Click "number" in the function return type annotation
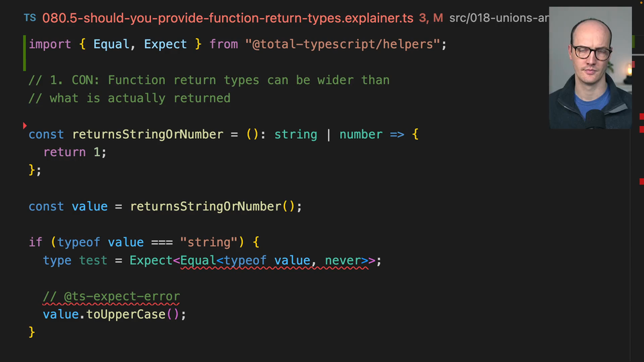644x362 pixels. 360,134
